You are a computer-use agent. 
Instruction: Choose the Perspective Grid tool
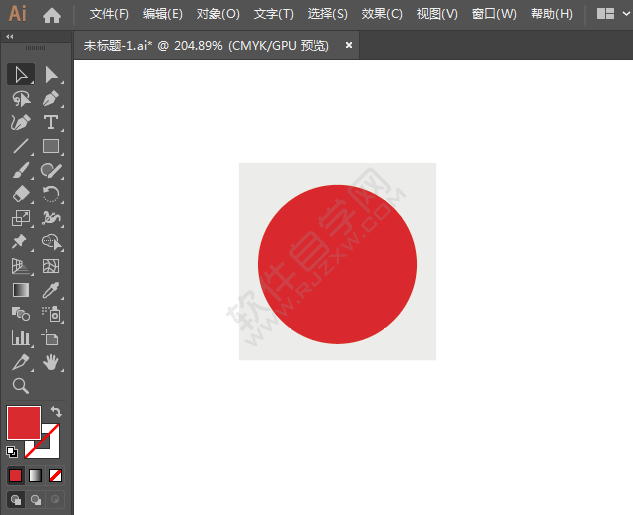pyautogui.click(x=21, y=266)
